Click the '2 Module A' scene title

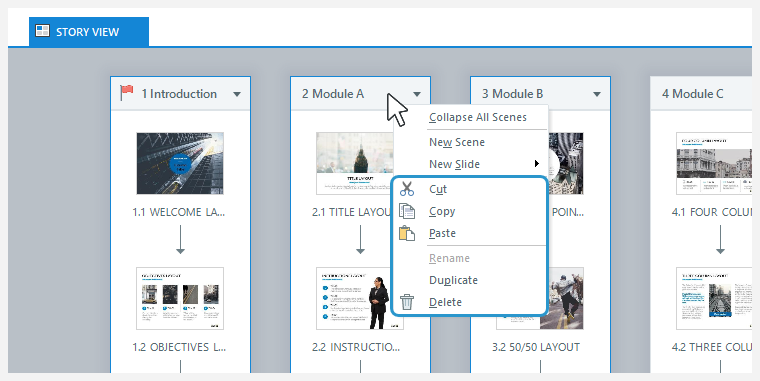pyautogui.click(x=333, y=94)
